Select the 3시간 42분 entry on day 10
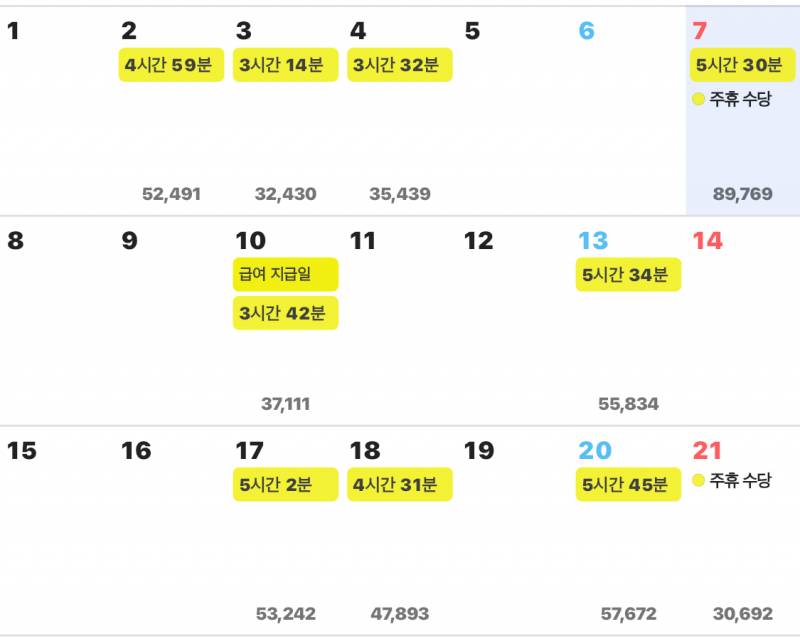The height and width of the screenshot is (639, 800). pyautogui.click(x=285, y=313)
